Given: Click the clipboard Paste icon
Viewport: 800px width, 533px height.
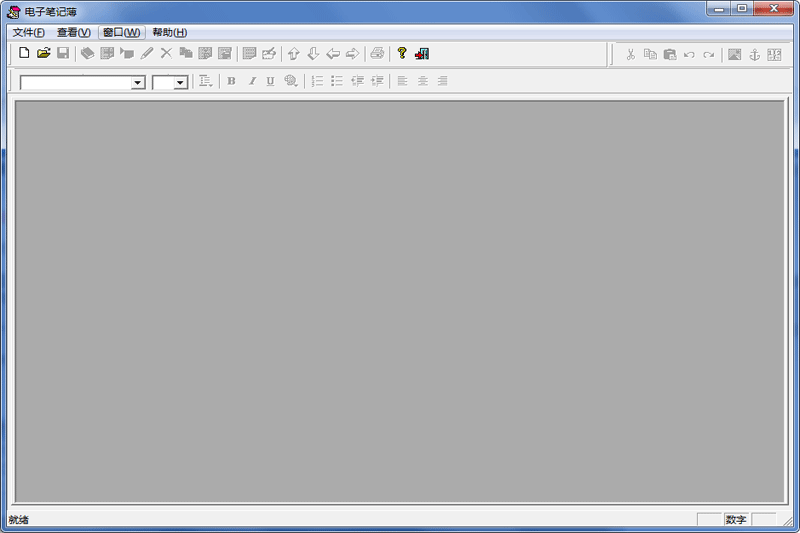Looking at the screenshot, I should (x=669, y=55).
